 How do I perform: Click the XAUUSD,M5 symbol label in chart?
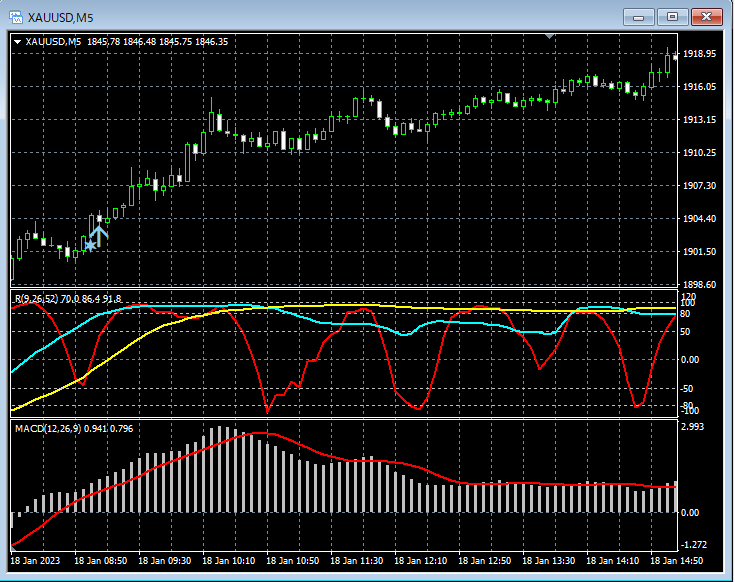(52, 42)
